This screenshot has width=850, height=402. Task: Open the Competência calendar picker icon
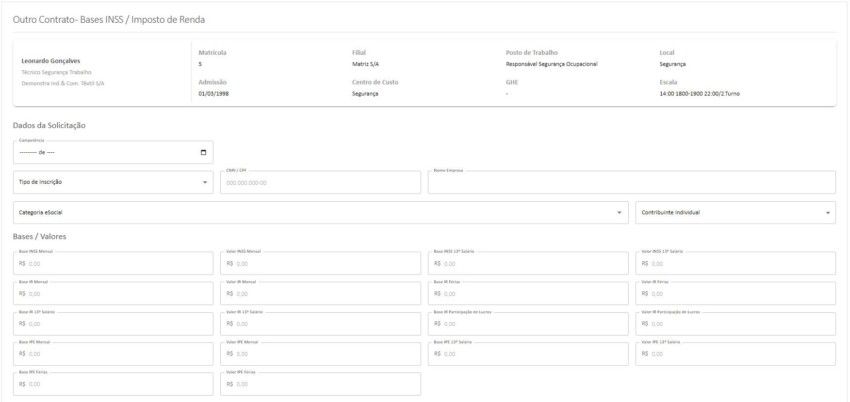click(x=204, y=153)
